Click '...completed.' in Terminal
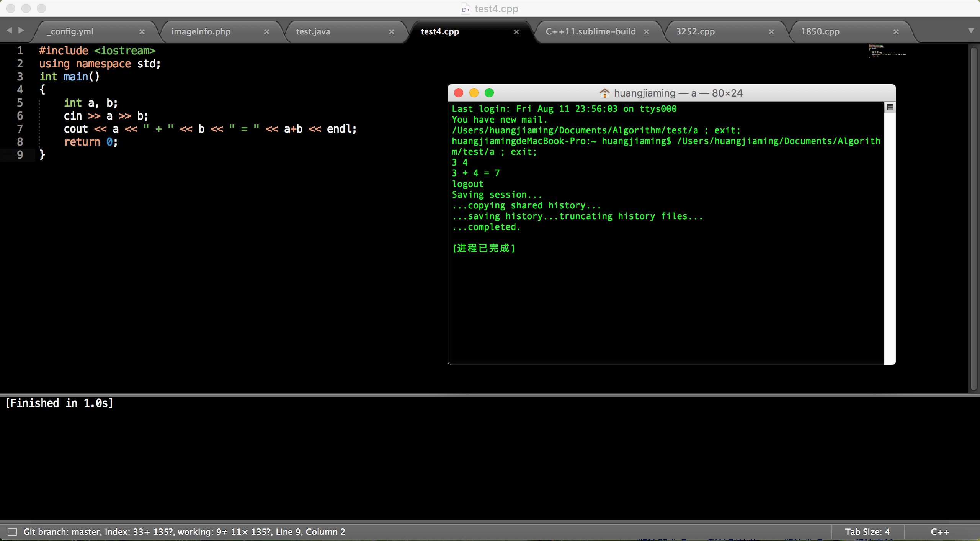Image resolution: width=980 pixels, height=541 pixels. 486,227
